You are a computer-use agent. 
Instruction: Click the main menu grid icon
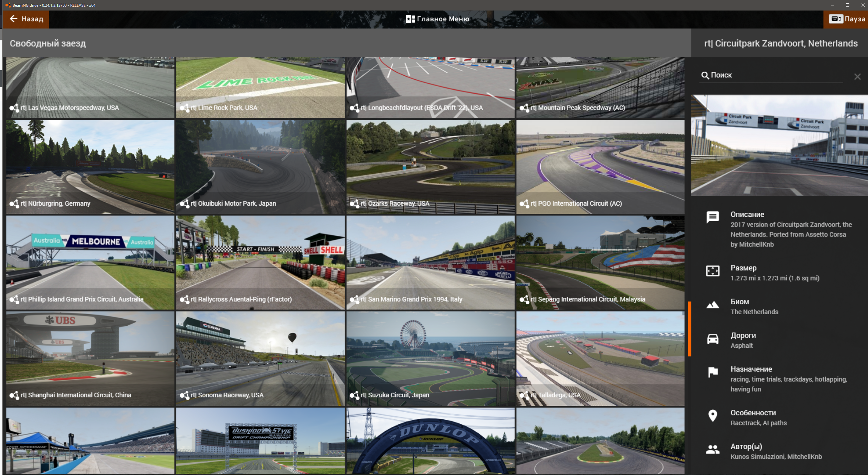410,19
